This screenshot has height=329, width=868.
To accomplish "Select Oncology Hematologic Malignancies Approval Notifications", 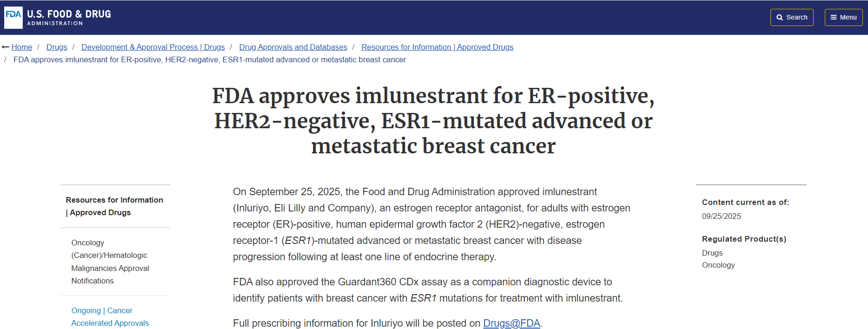I will (x=110, y=262).
